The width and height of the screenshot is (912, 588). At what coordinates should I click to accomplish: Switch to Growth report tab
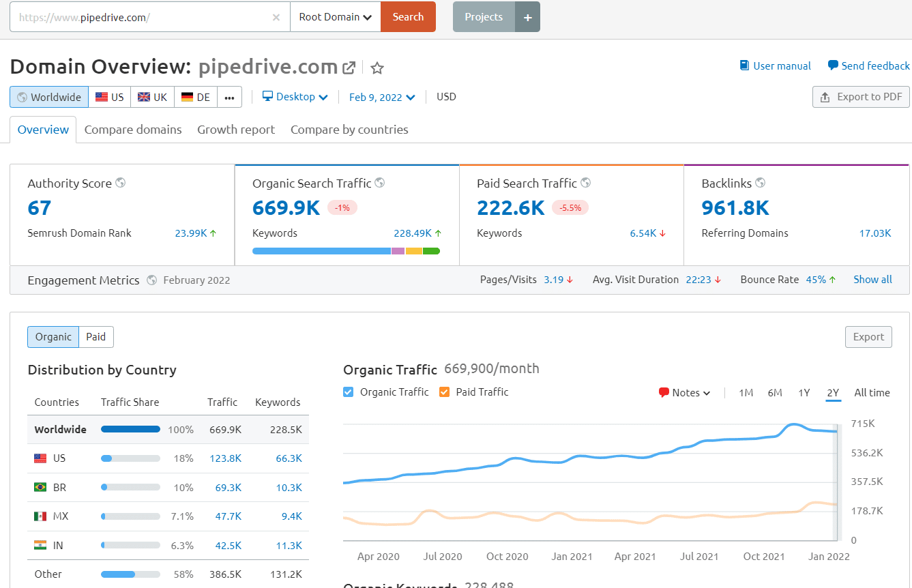click(x=236, y=130)
